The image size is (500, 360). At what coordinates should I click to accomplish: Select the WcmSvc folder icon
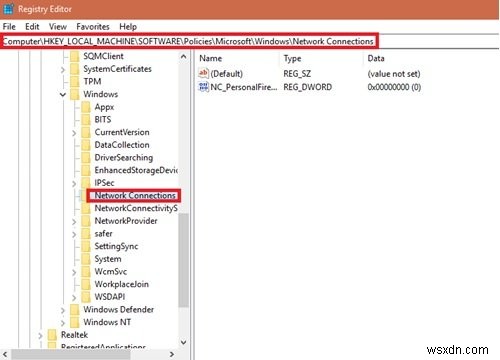coord(86,272)
